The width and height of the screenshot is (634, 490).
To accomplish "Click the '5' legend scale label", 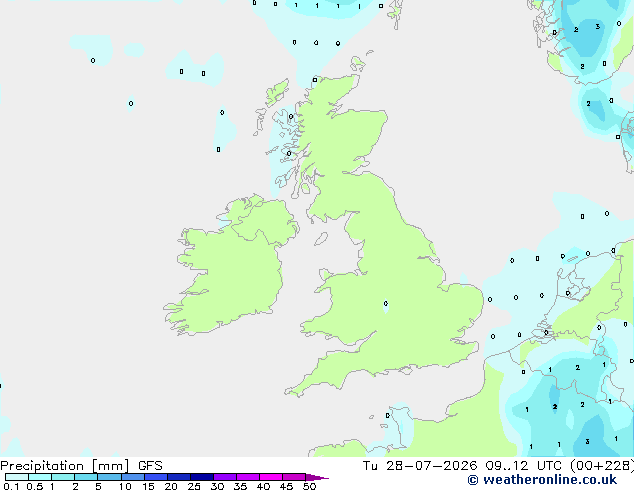I will click(98, 486).
